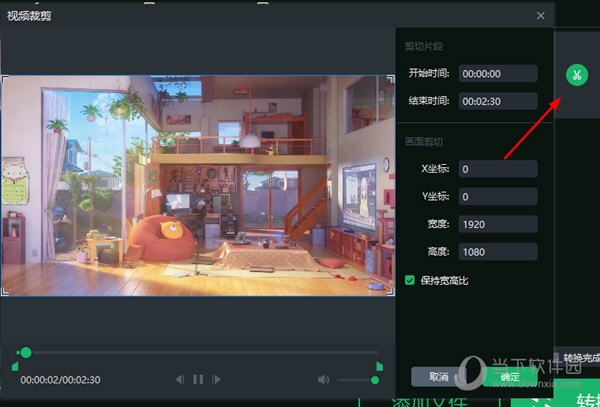Mute the speaker volume icon
600x407 pixels.
(323, 379)
